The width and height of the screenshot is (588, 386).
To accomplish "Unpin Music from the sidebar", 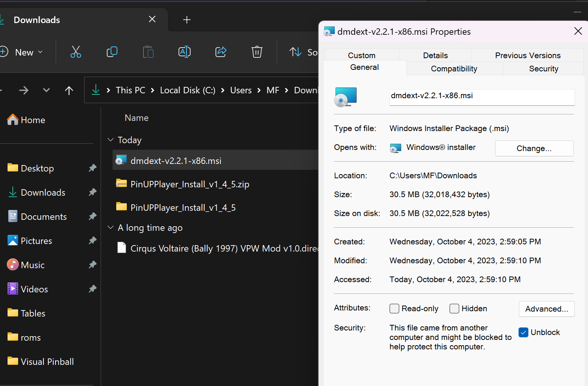I will (x=92, y=265).
